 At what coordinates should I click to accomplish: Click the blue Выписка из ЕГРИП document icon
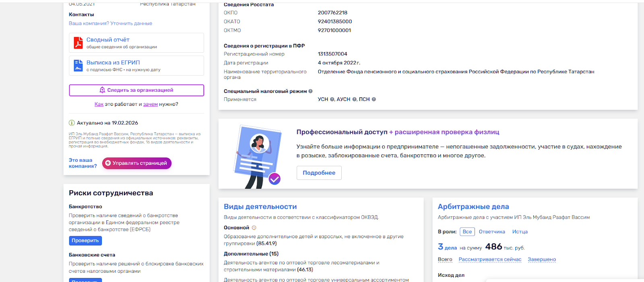[78, 66]
